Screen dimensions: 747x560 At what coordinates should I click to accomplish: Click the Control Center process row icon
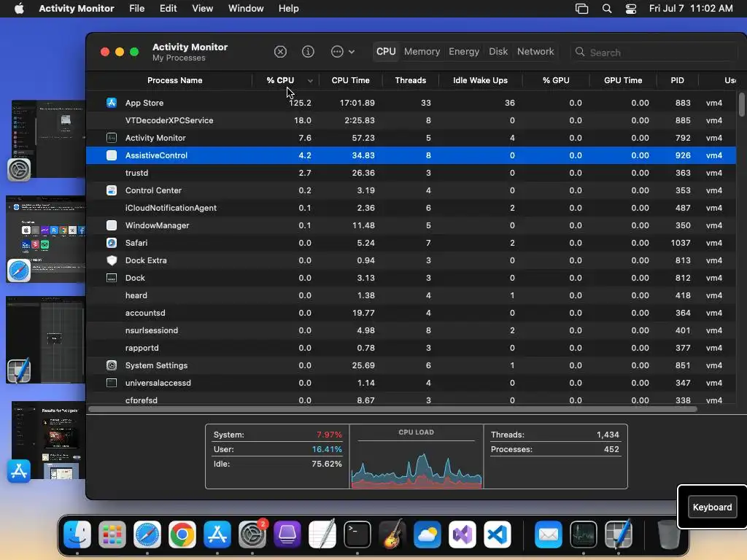click(112, 190)
